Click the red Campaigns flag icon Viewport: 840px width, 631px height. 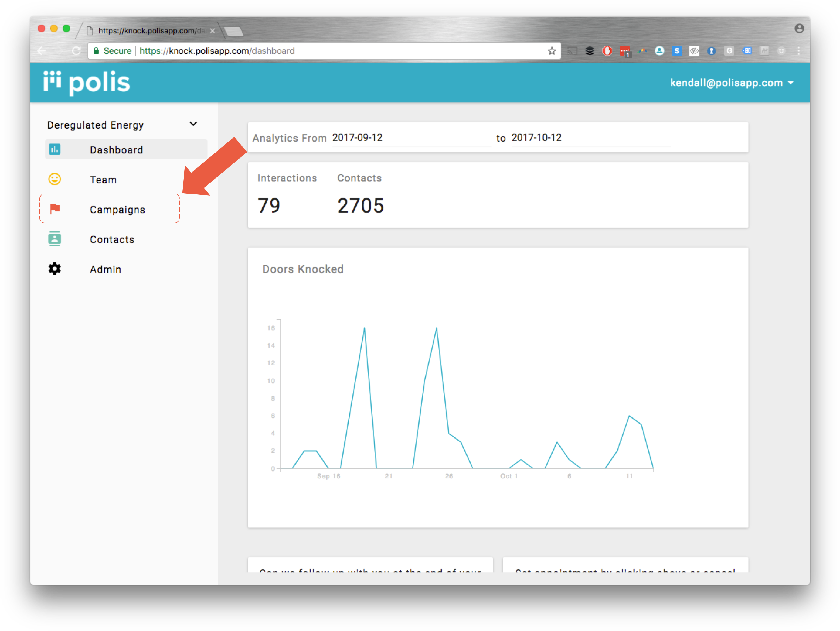pyautogui.click(x=55, y=209)
